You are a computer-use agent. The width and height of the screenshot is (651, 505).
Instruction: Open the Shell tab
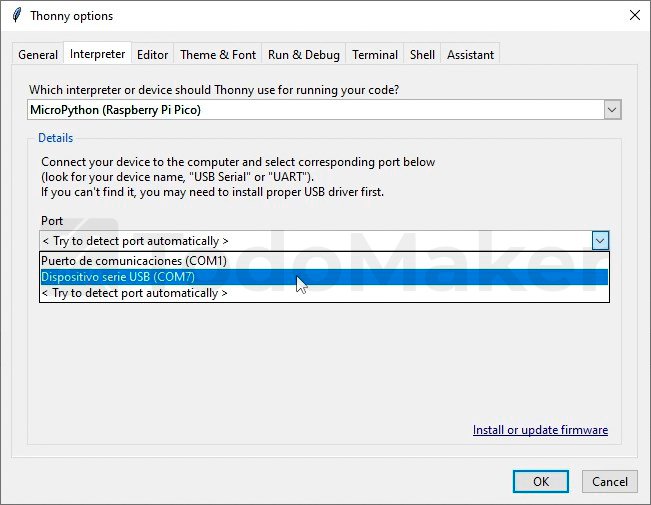[x=422, y=55]
